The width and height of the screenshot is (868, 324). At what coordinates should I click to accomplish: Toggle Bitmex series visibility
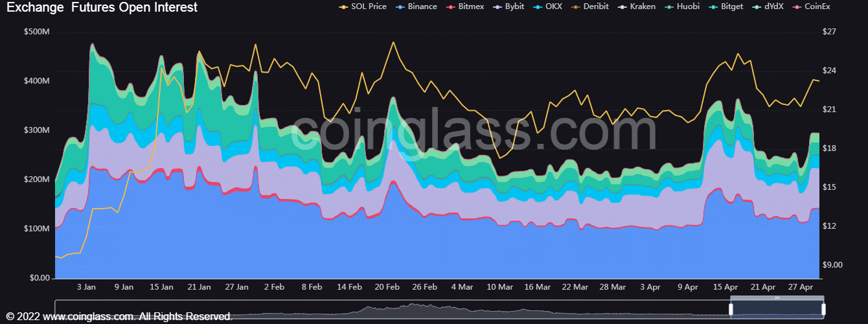point(468,6)
